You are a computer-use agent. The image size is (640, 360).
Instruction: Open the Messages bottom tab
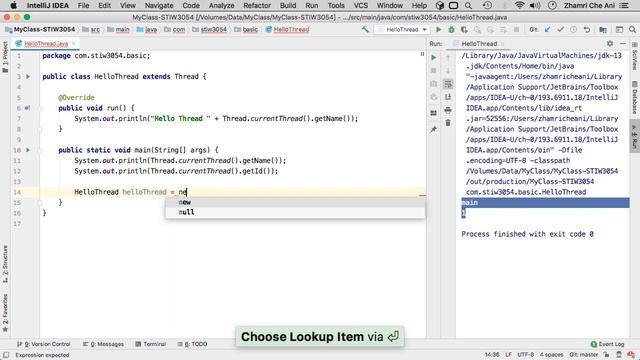tap(103, 344)
